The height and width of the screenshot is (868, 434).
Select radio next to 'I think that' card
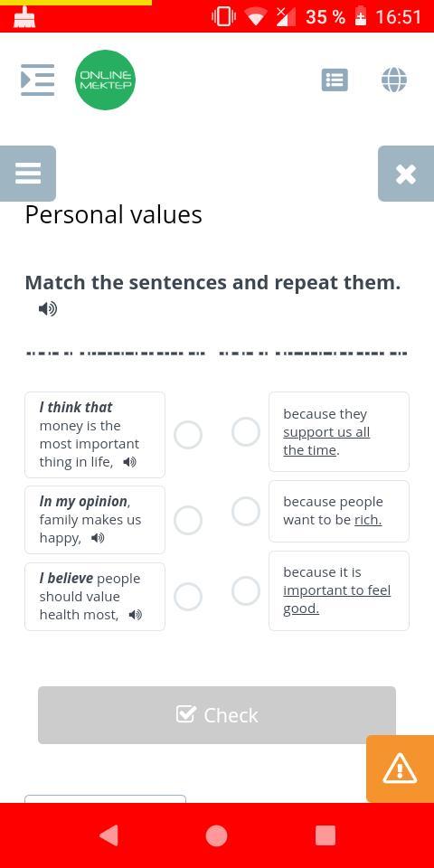pyautogui.click(x=188, y=435)
